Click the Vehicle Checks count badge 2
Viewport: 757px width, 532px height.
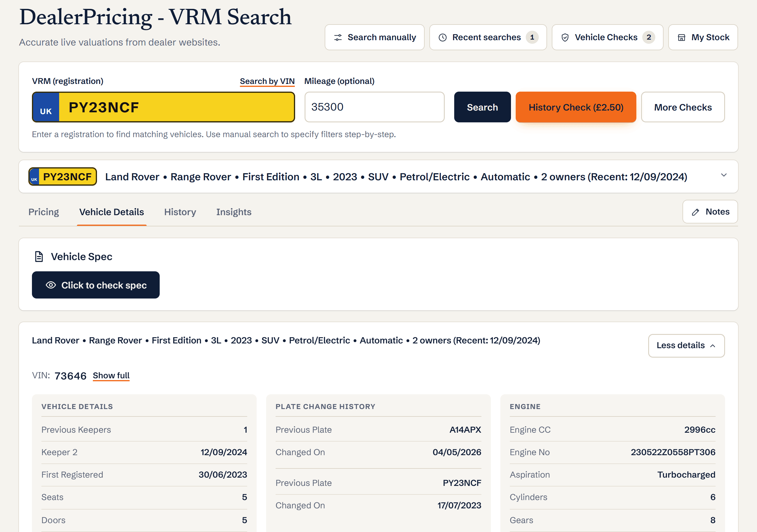click(648, 37)
